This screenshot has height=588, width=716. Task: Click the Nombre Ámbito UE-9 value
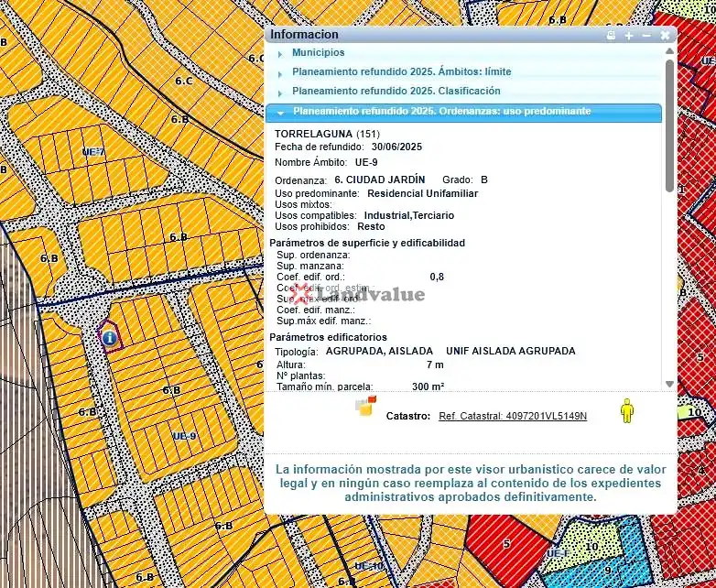click(x=366, y=163)
